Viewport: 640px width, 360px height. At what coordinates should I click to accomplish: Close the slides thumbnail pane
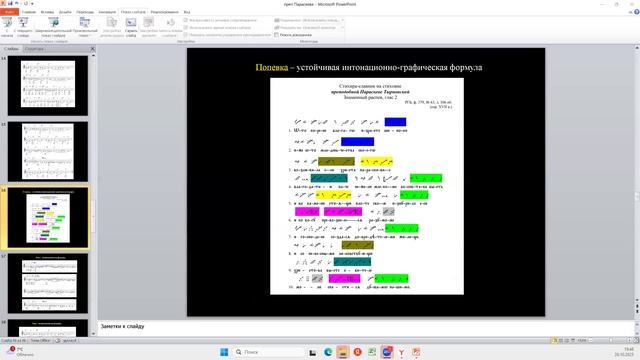93,49
